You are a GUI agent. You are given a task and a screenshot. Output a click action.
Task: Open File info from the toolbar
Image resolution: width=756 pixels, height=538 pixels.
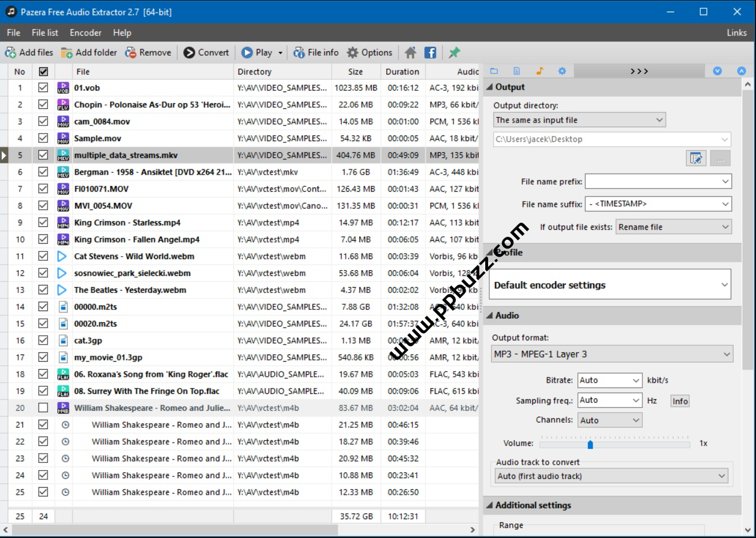(x=299, y=53)
